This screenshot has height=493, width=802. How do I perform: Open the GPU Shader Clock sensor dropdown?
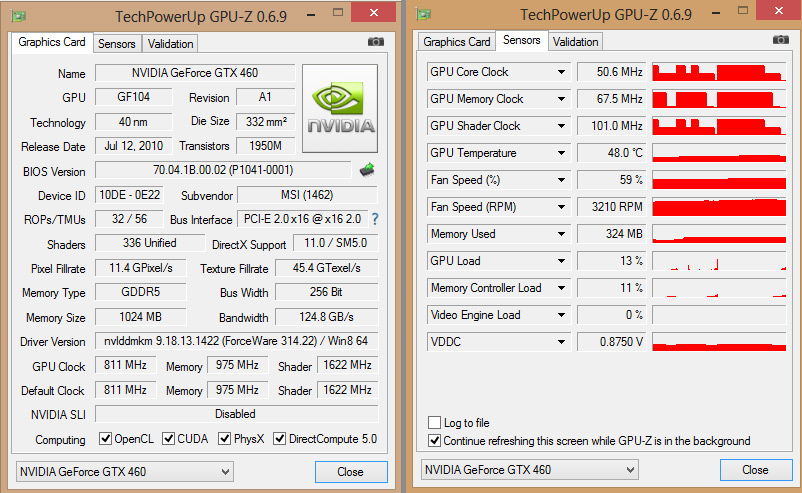click(561, 126)
